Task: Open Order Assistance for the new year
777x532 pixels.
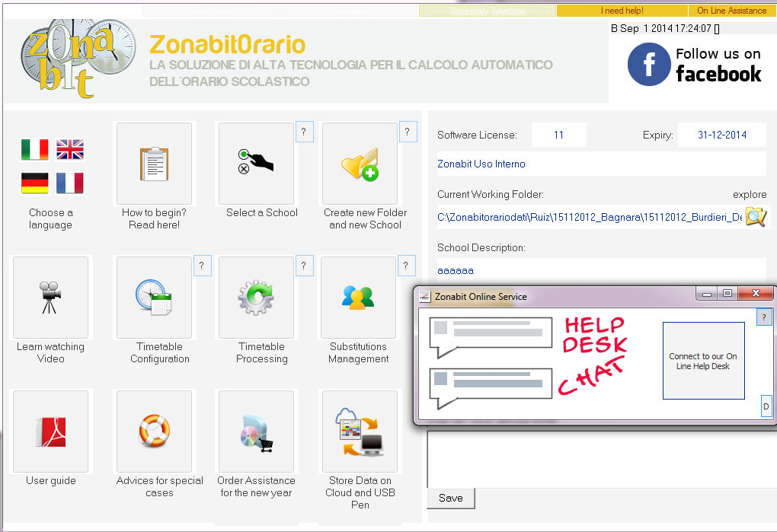Action: tap(256, 432)
